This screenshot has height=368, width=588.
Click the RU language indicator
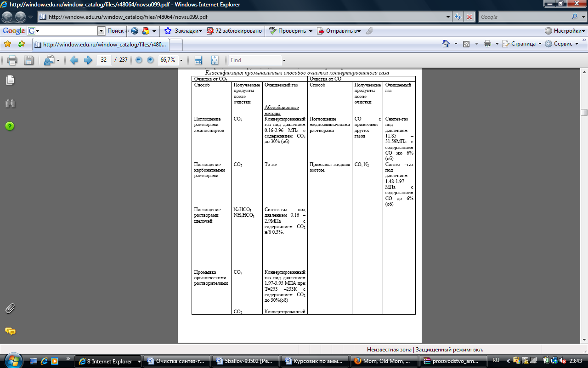tap(496, 360)
